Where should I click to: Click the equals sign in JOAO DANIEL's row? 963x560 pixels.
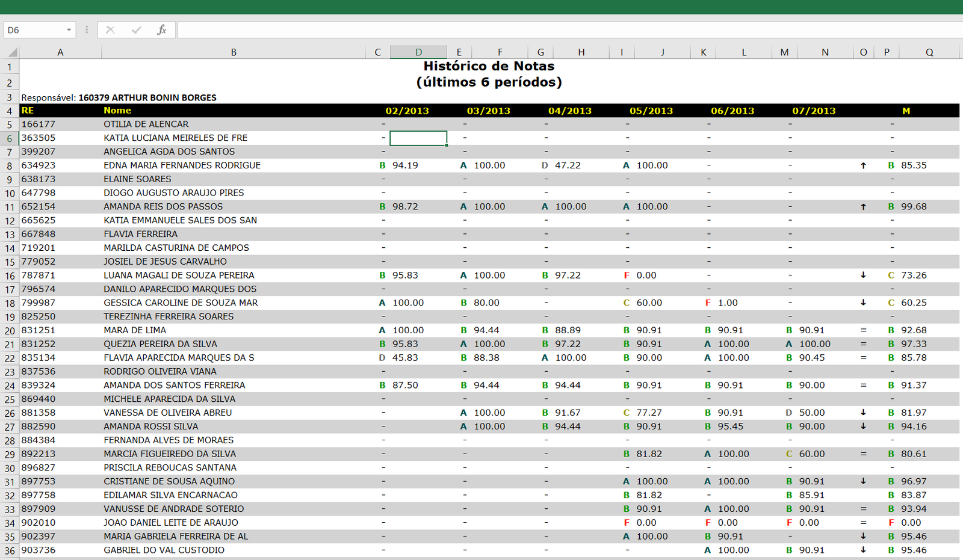pos(863,523)
